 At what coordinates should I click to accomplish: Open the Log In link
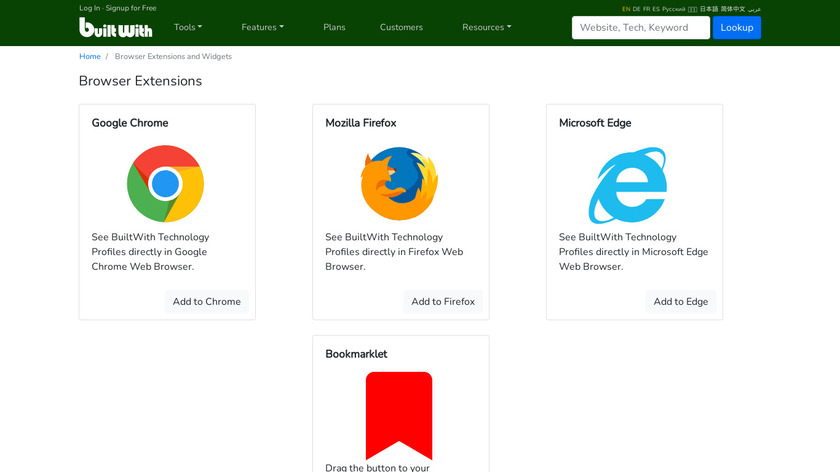pyautogui.click(x=90, y=8)
